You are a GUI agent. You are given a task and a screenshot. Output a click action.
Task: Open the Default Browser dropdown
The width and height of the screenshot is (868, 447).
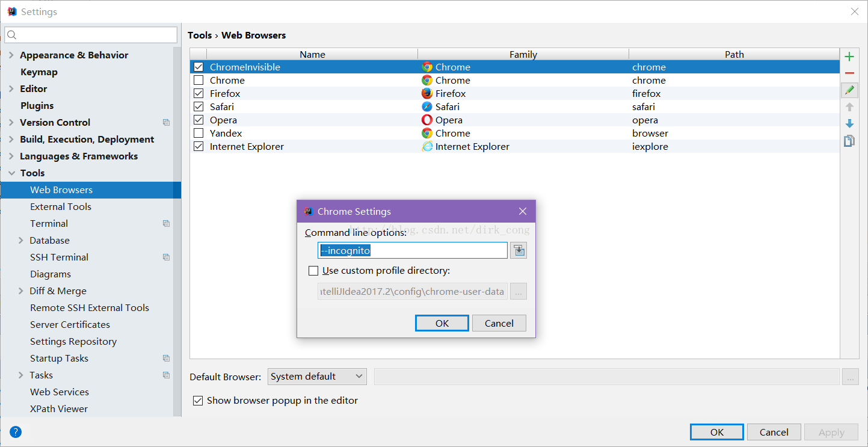click(x=317, y=376)
